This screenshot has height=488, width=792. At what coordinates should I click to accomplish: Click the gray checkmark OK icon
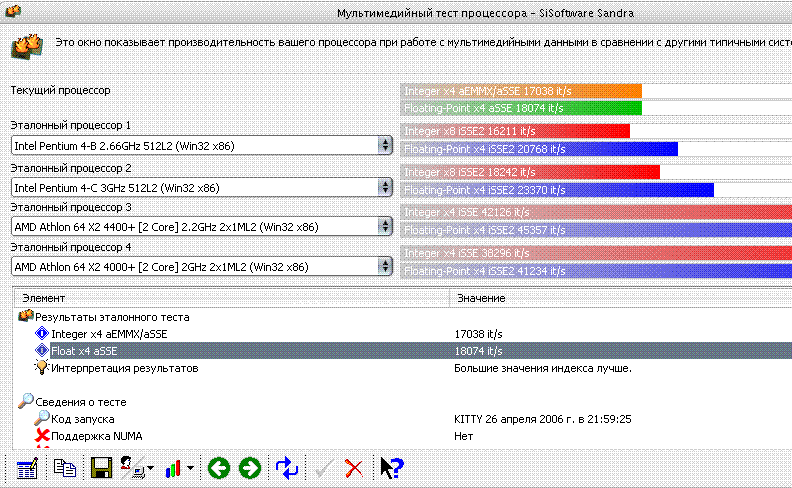point(324,468)
